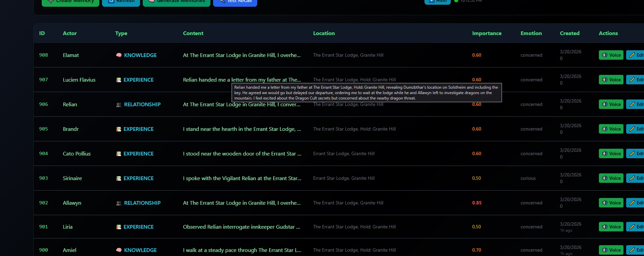Click the created date in Liria's row
Screen dimensions: 644x256
coord(571,224)
